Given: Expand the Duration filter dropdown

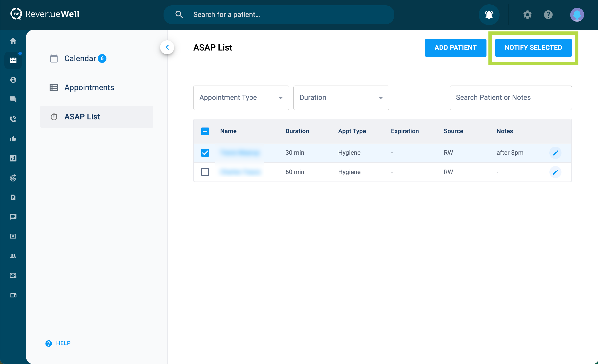Looking at the screenshot, I should tap(341, 98).
